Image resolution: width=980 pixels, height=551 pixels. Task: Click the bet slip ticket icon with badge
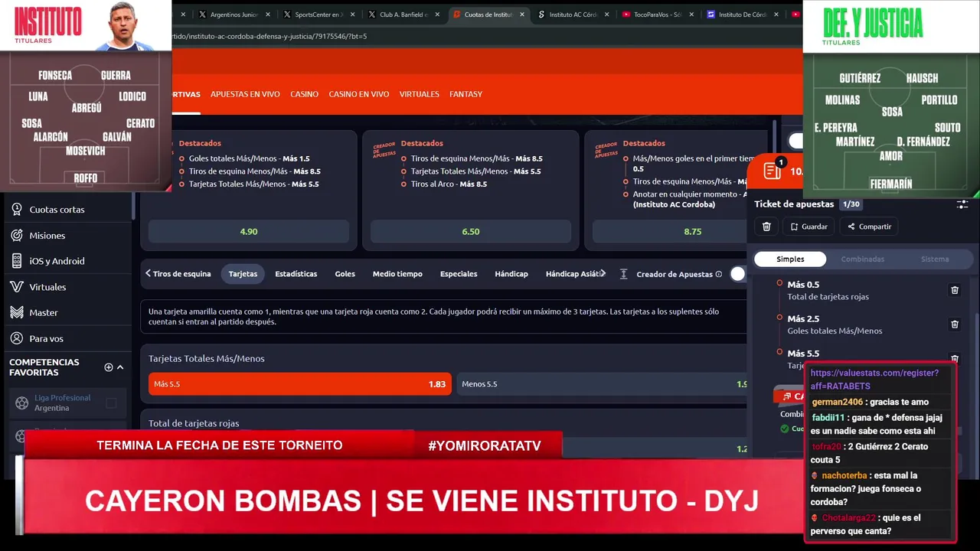coord(773,170)
